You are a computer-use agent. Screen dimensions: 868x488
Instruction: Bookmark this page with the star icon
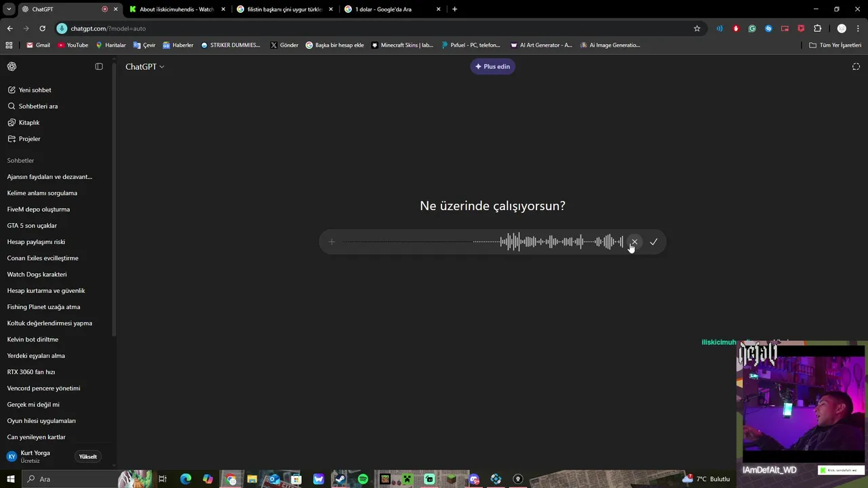coord(696,28)
